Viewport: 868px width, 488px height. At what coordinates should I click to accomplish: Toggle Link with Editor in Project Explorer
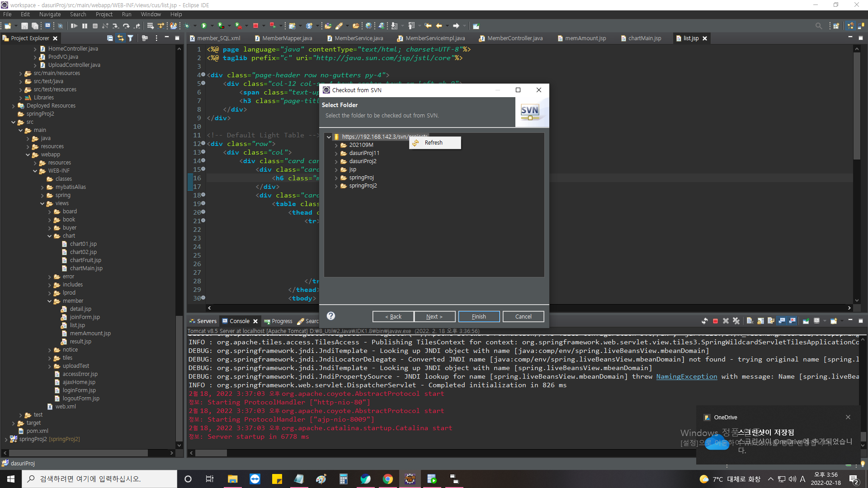click(x=120, y=38)
